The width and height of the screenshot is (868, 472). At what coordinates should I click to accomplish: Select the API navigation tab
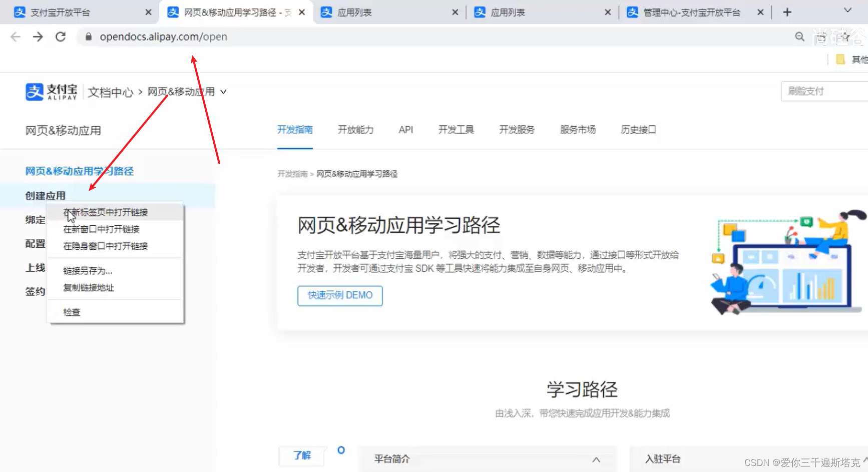pyautogui.click(x=406, y=130)
